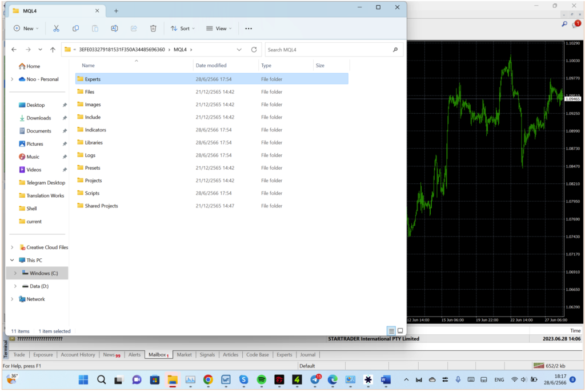The image size is (585, 392).
Task: Open the New item dropdown
Action: 26,29
